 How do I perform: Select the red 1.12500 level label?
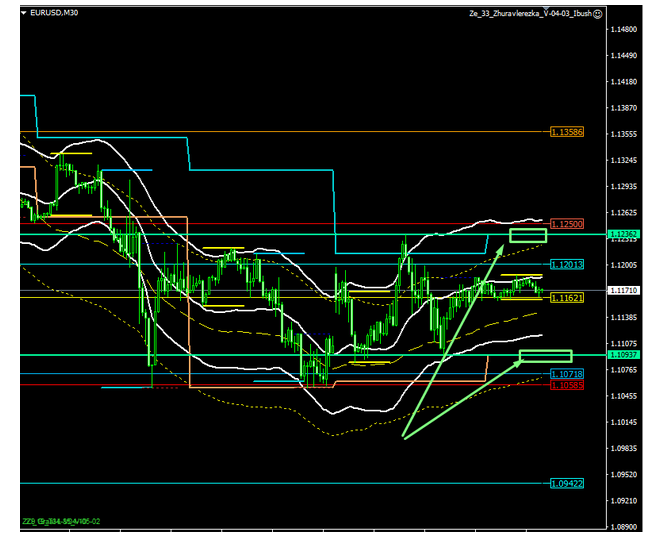[566, 224]
